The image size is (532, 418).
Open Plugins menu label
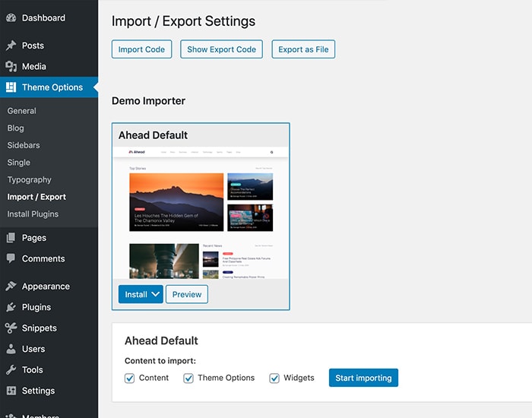(x=36, y=307)
